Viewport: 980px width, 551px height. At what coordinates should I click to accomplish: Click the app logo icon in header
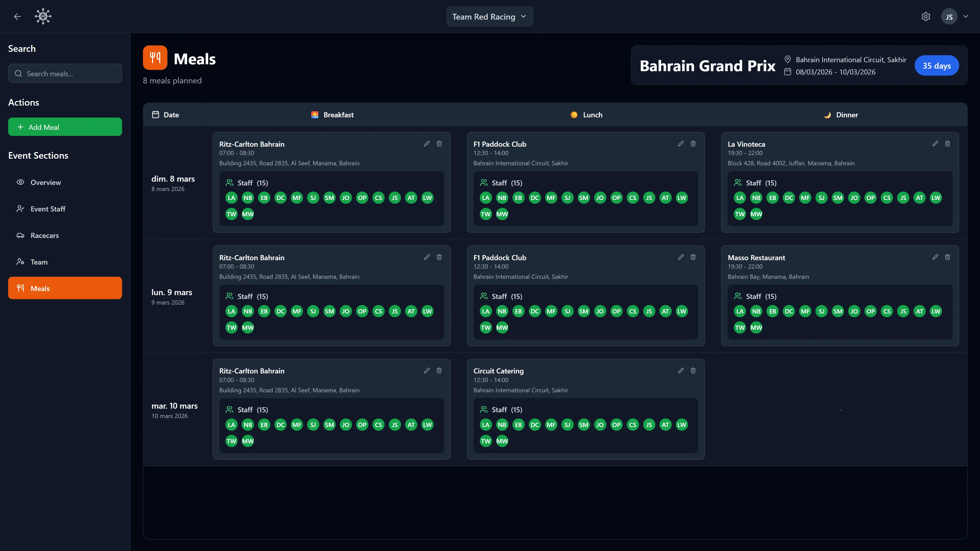[x=43, y=16]
